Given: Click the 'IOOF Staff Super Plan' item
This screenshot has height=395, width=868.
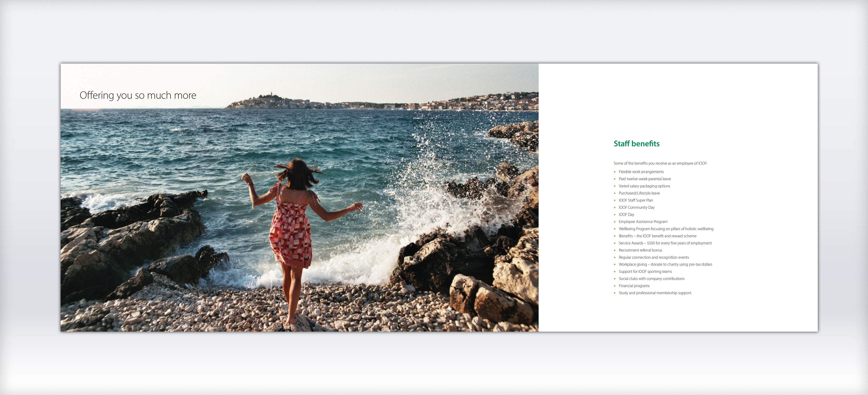Looking at the screenshot, I should pyautogui.click(x=635, y=200).
